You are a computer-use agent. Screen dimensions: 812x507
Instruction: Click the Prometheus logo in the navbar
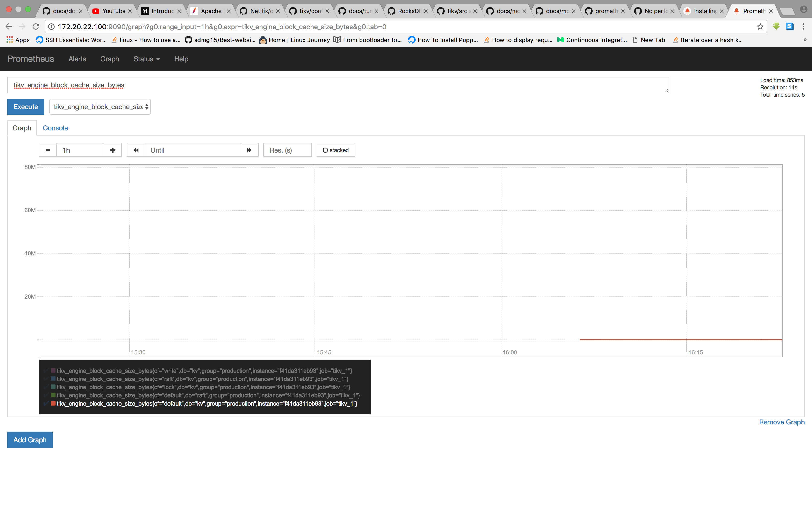(30, 59)
